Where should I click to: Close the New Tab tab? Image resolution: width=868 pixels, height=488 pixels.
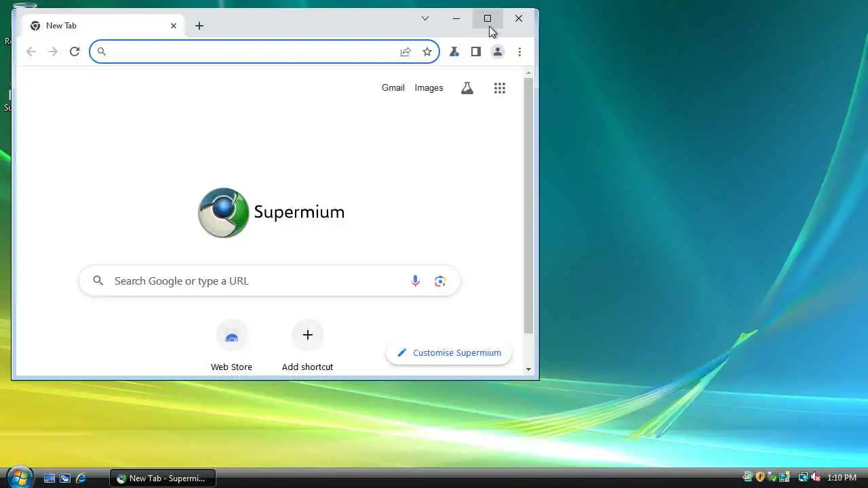(174, 26)
